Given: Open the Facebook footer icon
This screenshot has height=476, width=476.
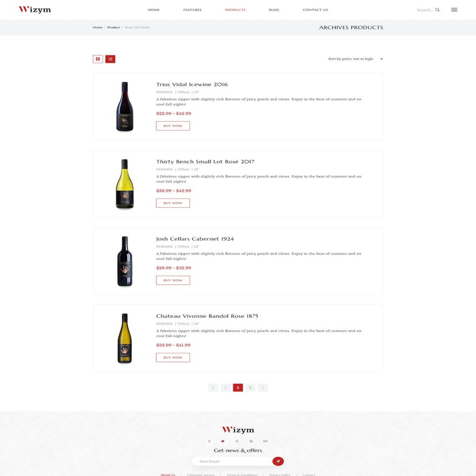Looking at the screenshot, I should [x=209, y=441].
